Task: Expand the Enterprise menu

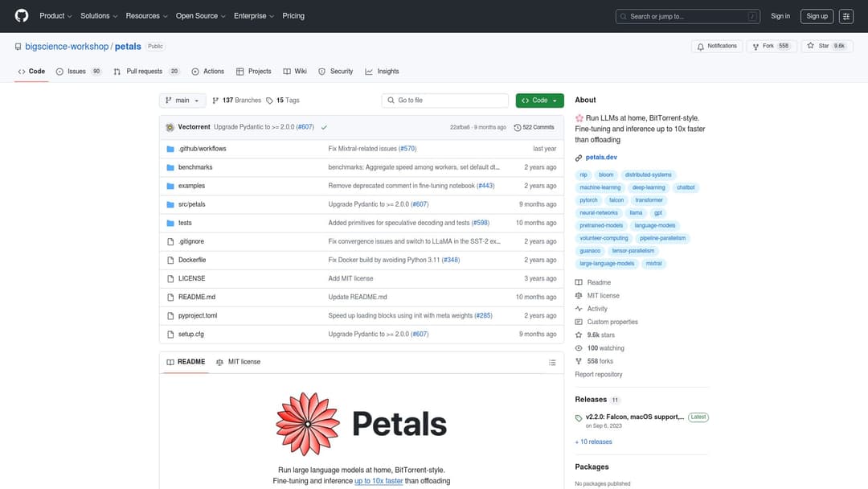Action: pyautogui.click(x=253, y=16)
